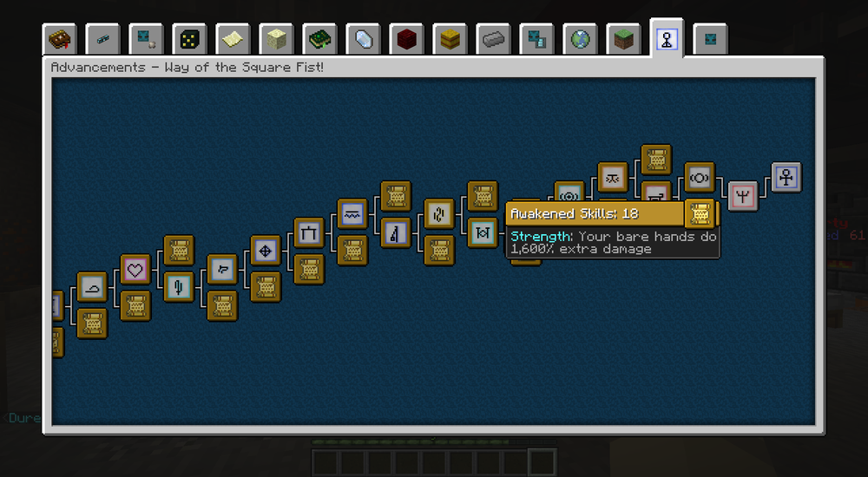Open the dark red block tab
Viewport: 868px width, 477px height.
[407, 40]
